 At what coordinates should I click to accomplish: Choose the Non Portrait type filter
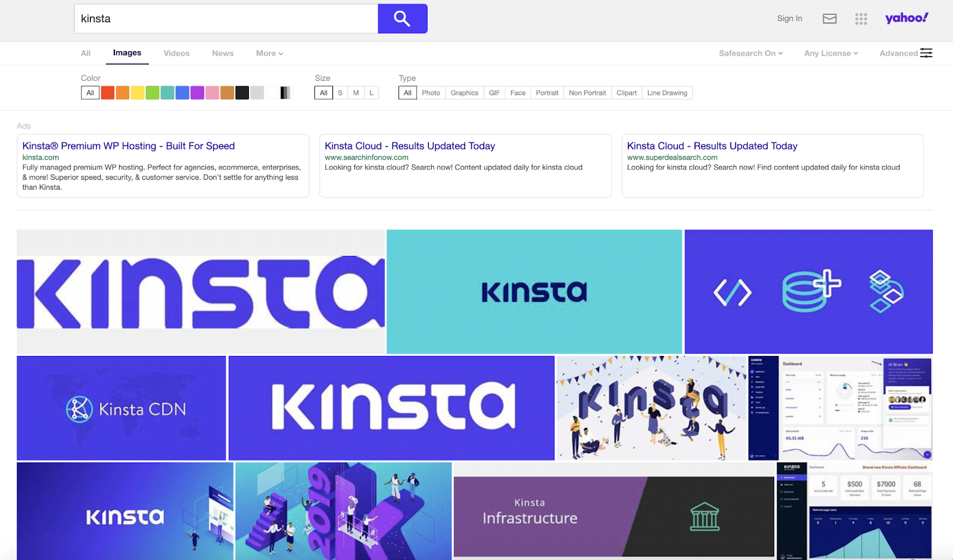[587, 93]
